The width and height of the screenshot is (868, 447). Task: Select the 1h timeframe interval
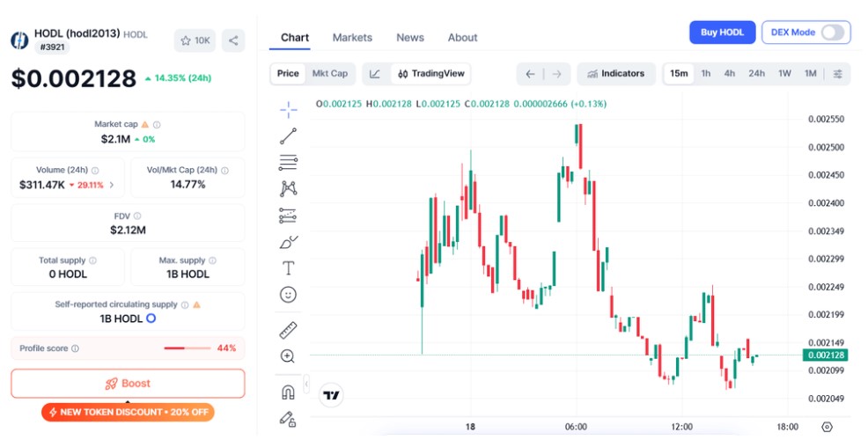[x=706, y=74]
